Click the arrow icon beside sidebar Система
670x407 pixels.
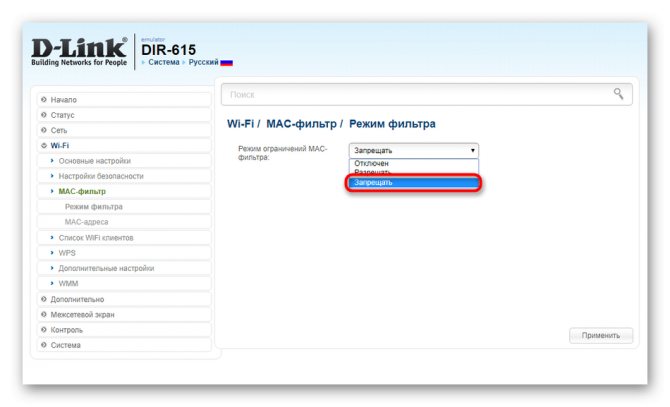pos(44,345)
